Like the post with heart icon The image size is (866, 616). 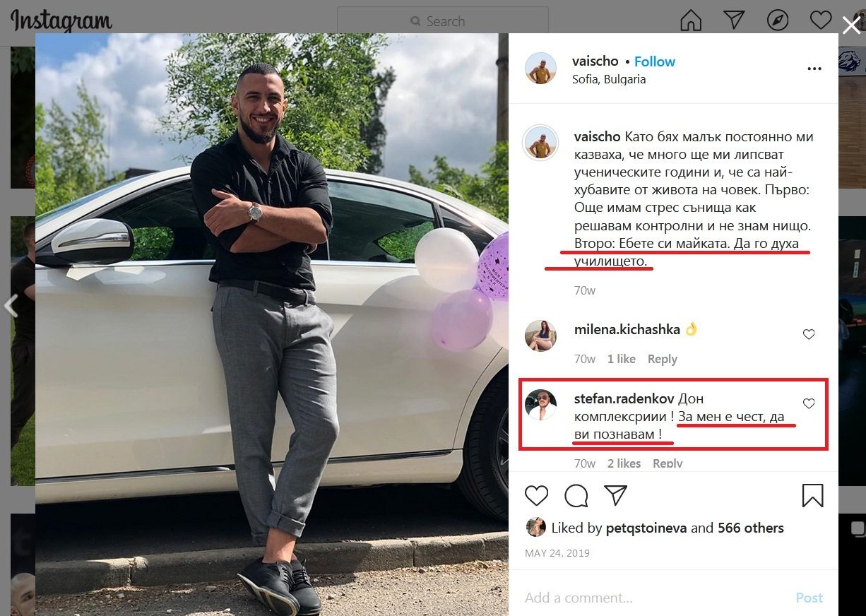pos(537,495)
